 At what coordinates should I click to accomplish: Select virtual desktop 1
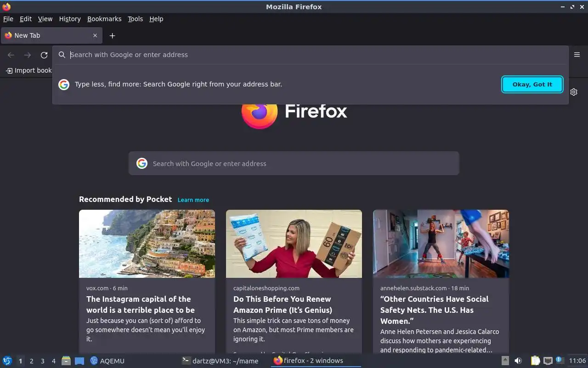[20, 361]
